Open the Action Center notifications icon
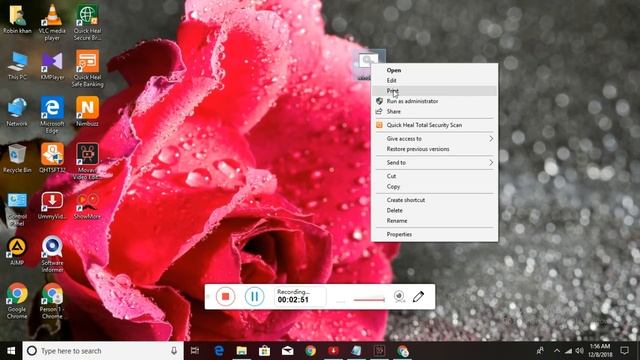Image resolution: width=640 pixels, height=360 pixels. (624, 351)
